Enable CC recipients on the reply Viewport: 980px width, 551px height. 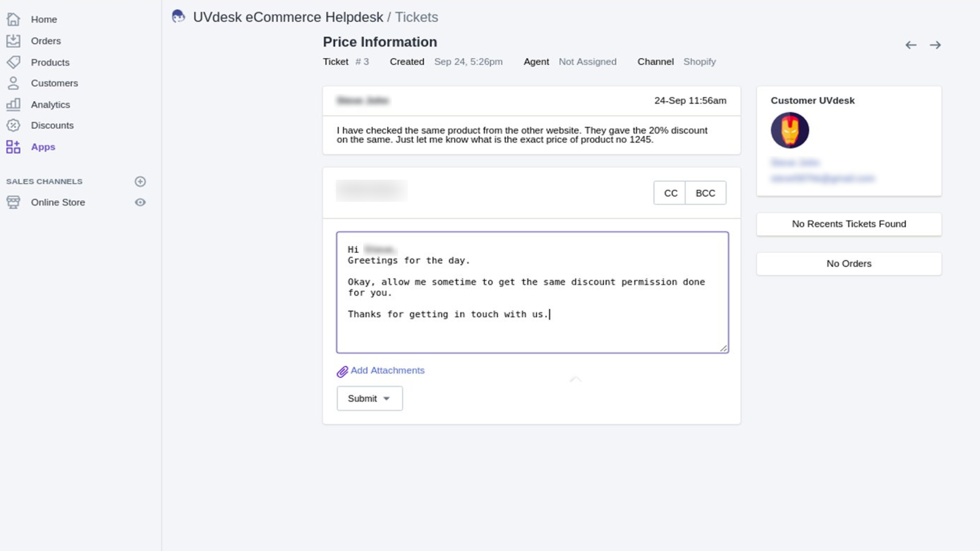[x=670, y=193]
